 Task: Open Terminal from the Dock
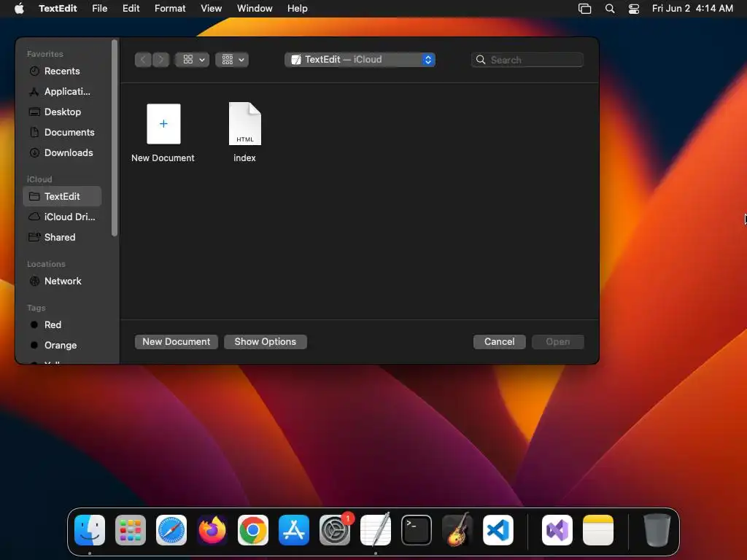coord(417,530)
